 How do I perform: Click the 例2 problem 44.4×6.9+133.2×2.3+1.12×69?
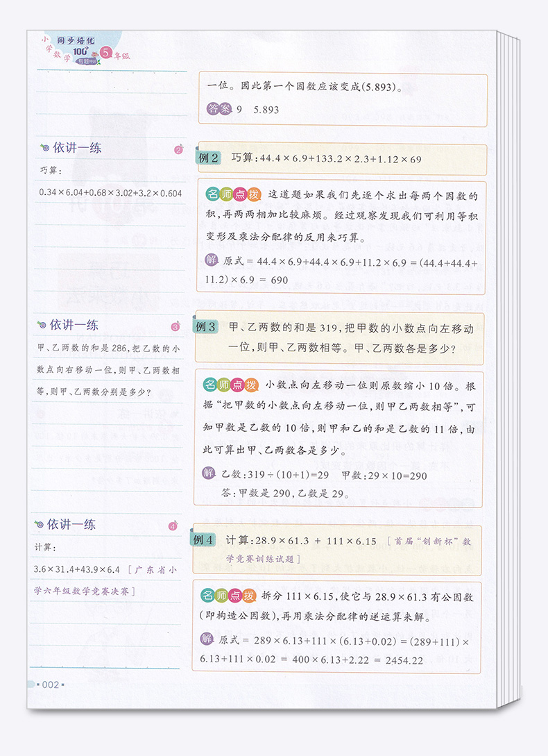click(x=341, y=158)
